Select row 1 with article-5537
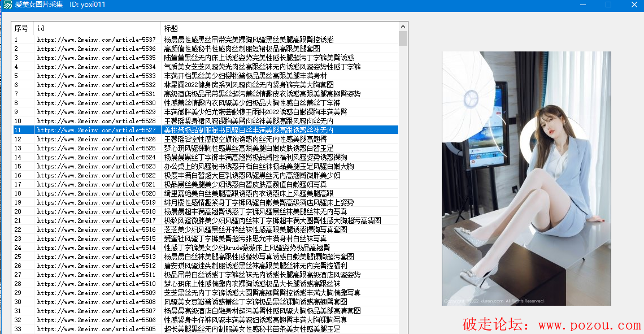The width and height of the screenshot is (644, 334). tap(96, 40)
